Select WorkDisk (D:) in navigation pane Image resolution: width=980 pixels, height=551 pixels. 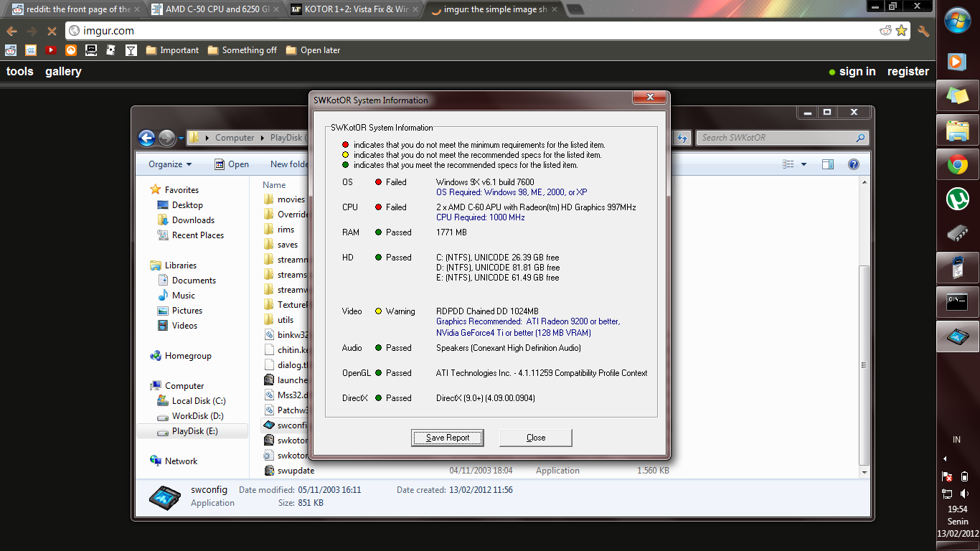click(x=191, y=416)
